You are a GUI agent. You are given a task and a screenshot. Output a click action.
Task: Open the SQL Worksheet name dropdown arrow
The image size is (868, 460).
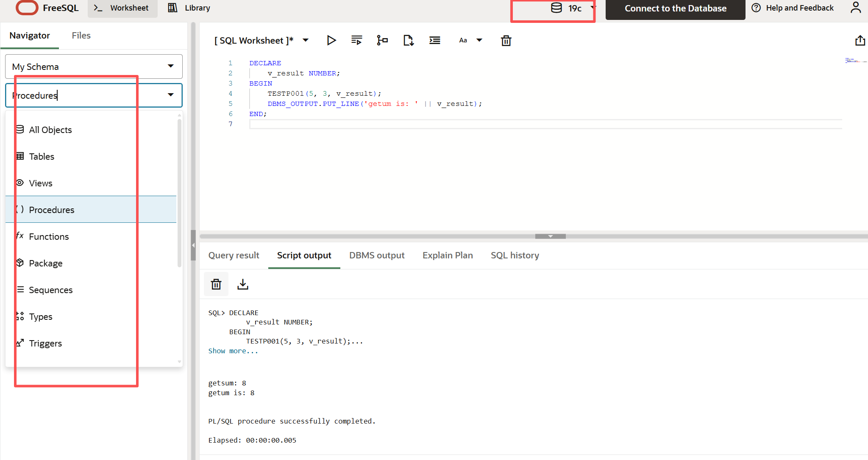(x=306, y=40)
